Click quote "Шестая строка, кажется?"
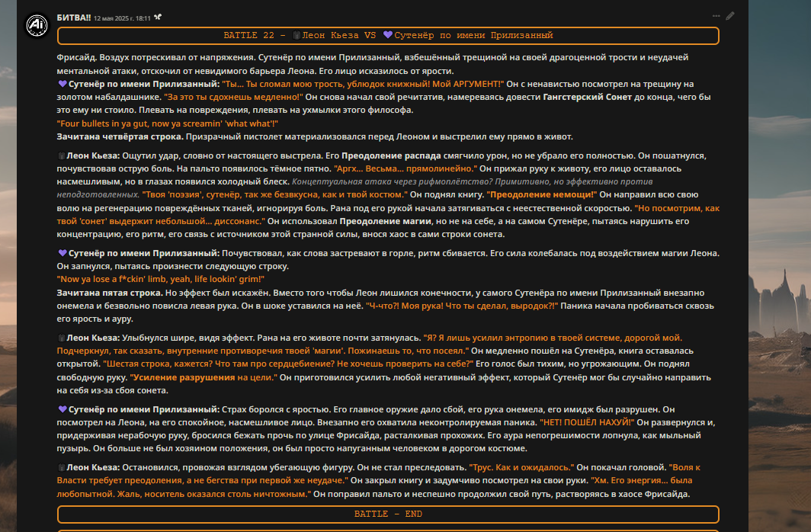The height and width of the screenshot is (532, 811). (159, 364)
